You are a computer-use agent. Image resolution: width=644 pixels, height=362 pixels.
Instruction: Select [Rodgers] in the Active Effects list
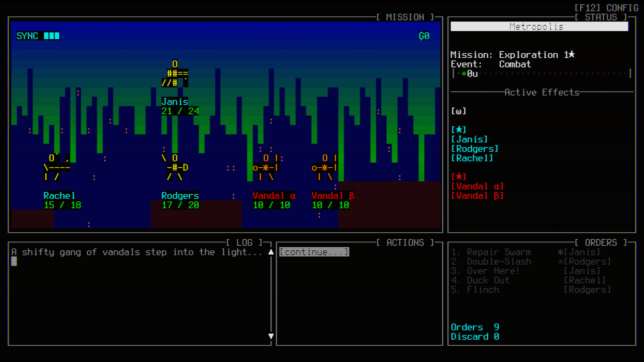(x=475, y=148)
